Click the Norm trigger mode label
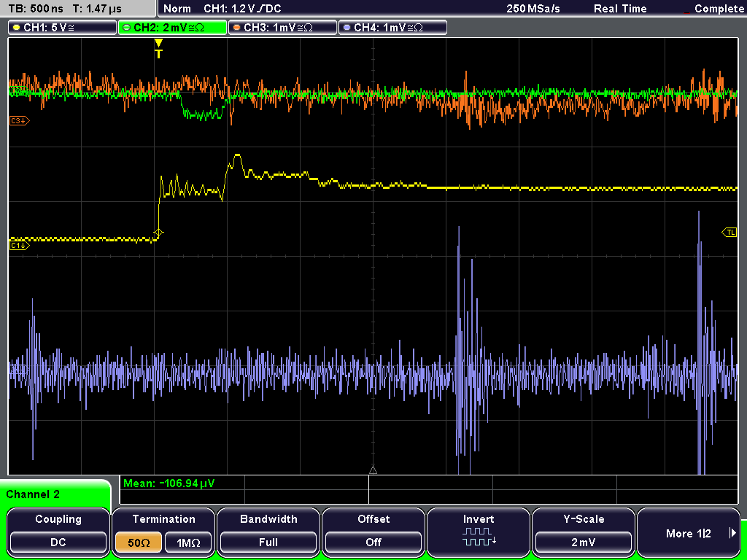 click(177, 9)
